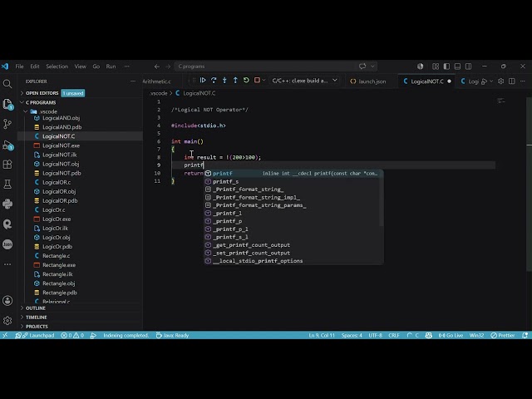Click the debug Continue button
The width and height of the screenshot is (532, 399).
click(x=203, y=81)
